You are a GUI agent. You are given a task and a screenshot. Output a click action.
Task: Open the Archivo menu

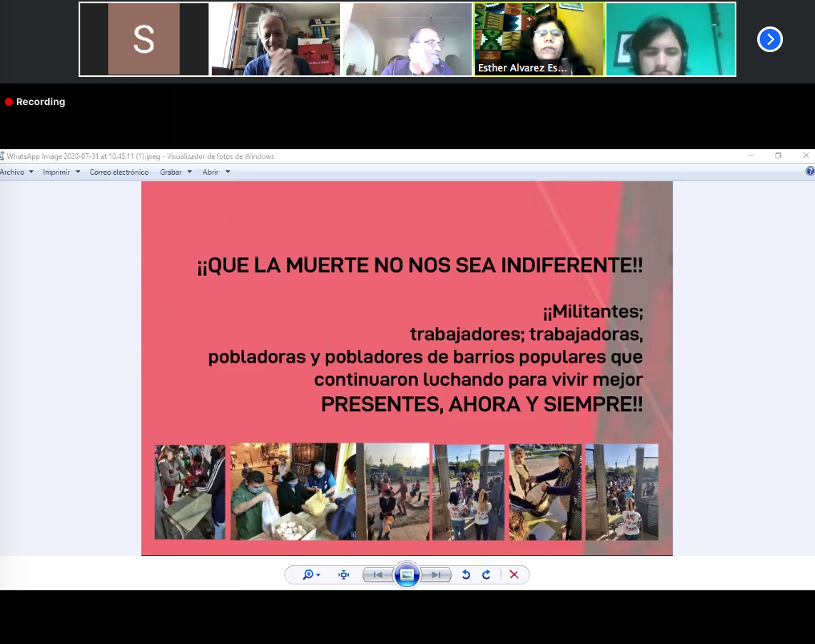pos(12,172)
